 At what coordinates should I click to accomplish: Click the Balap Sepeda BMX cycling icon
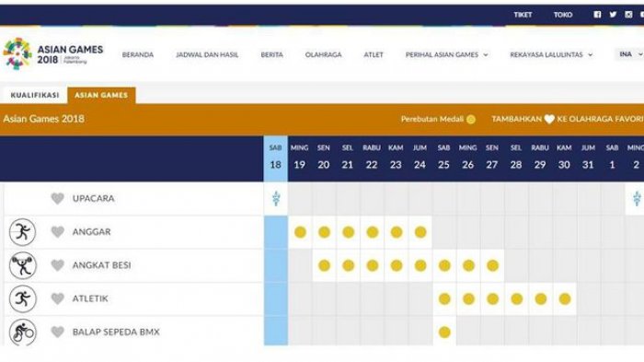click(23, 332)
